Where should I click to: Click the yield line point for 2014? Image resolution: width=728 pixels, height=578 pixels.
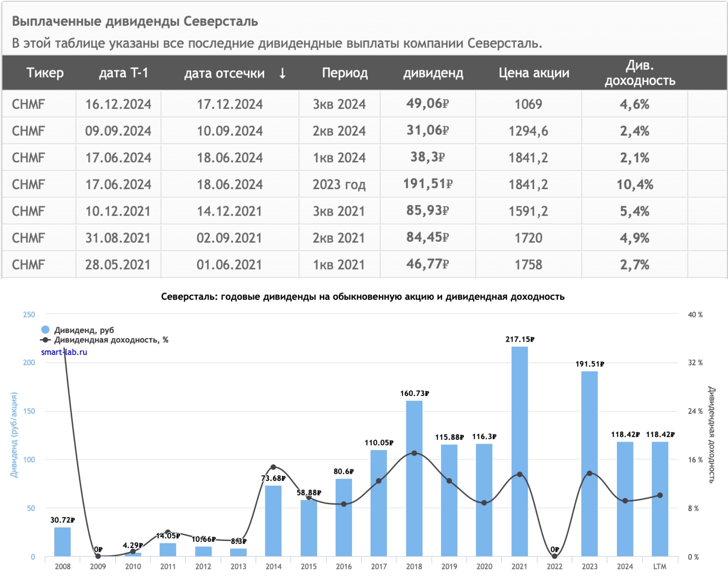pyautogui.click(x=273, y=467)
